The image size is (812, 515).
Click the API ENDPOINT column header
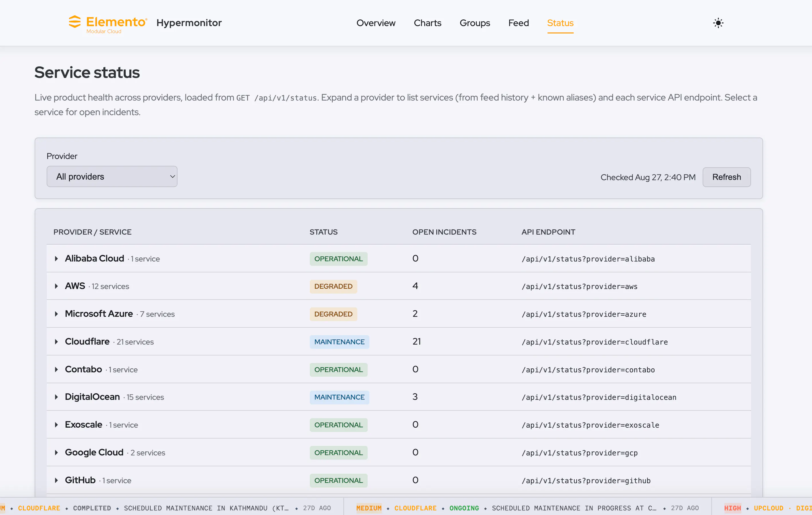(548, 232)
